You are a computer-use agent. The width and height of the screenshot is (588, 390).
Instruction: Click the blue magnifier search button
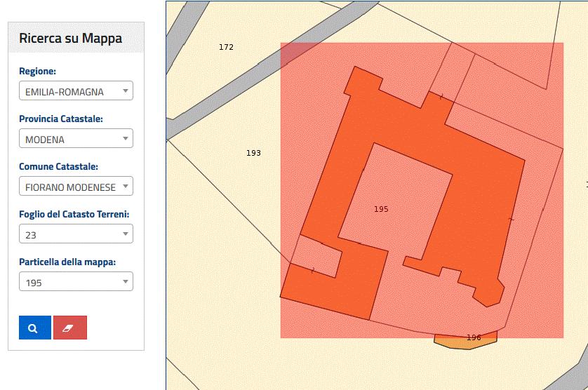[x=35, y=328]
